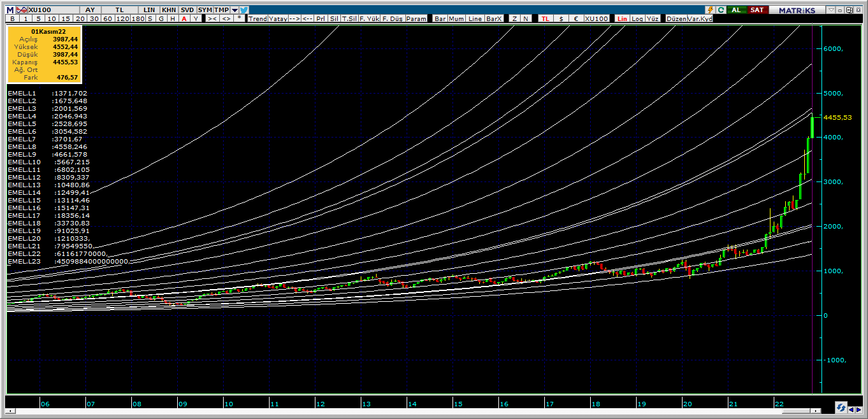Open the XU100 symbol field in title bar

click(54, 10)
